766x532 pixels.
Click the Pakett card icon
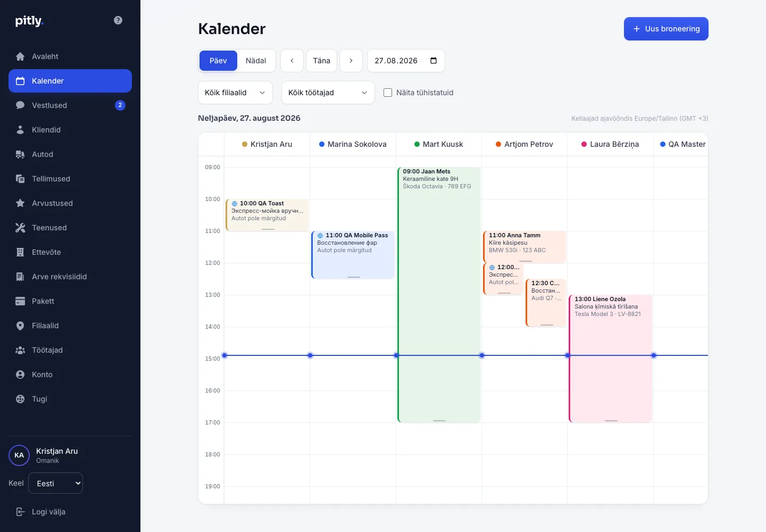tap(20, 301)
